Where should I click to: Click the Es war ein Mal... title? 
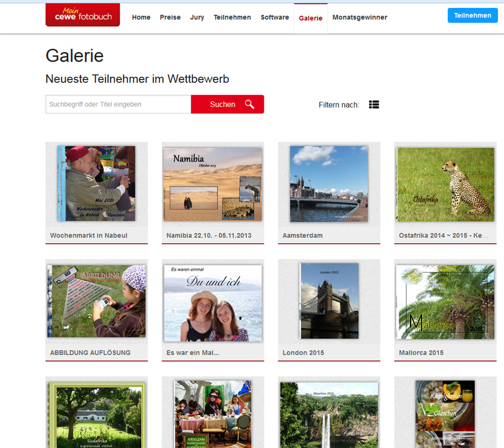(x=193, y=353)
